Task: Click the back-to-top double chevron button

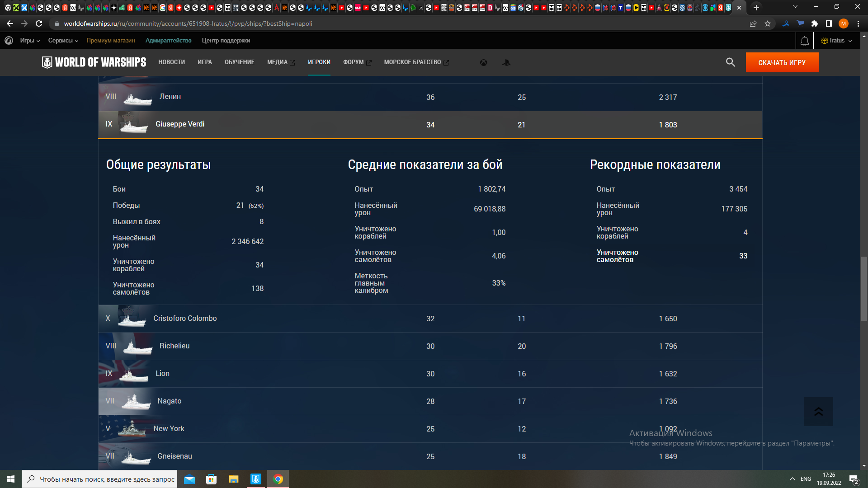Action: click(x=818, y=411)
